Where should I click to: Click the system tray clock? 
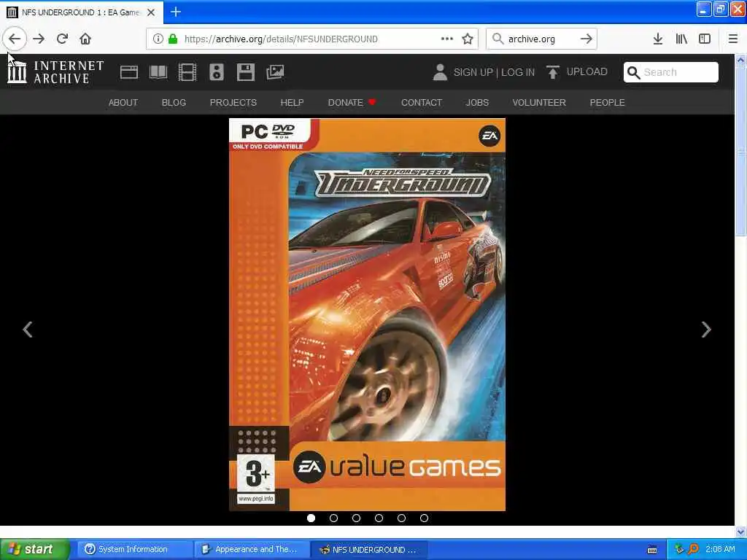[720, 549]
